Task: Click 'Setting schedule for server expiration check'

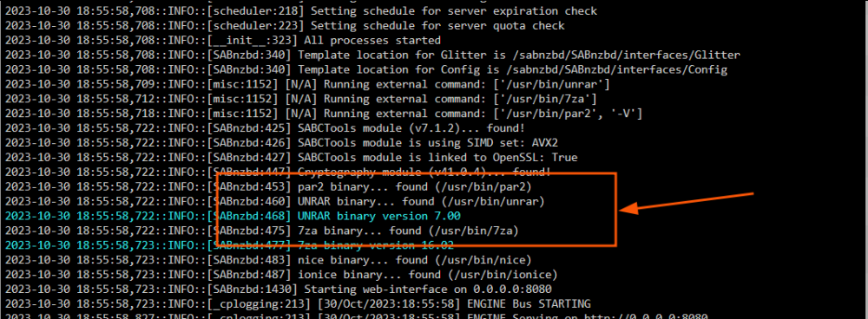Action: [301, 11]
